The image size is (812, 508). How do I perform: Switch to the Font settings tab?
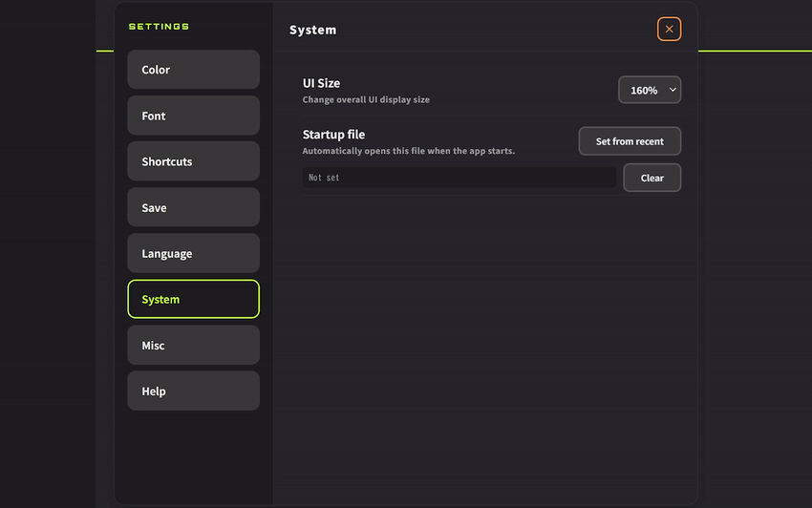pos(193,116)
